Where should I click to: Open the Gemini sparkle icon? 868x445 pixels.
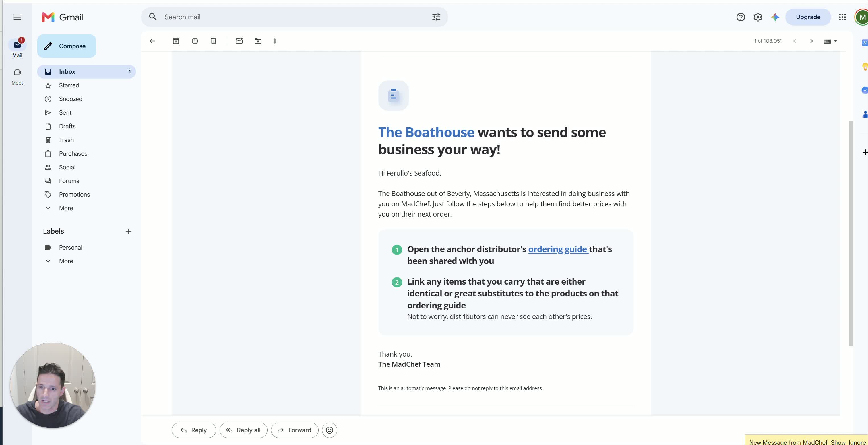(x=775, y=17)
